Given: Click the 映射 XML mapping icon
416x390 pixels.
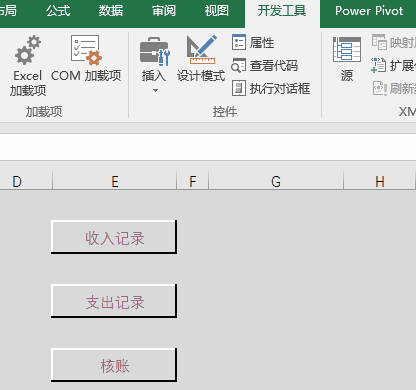Looking at the screenshot, I should click(x=379, y=42).
